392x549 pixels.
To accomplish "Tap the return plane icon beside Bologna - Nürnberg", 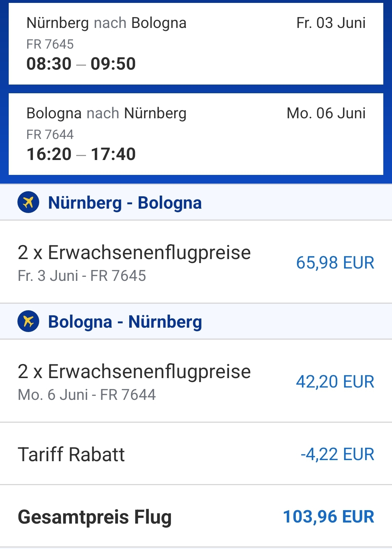I will pyautogui.click(x=28, y=321).
